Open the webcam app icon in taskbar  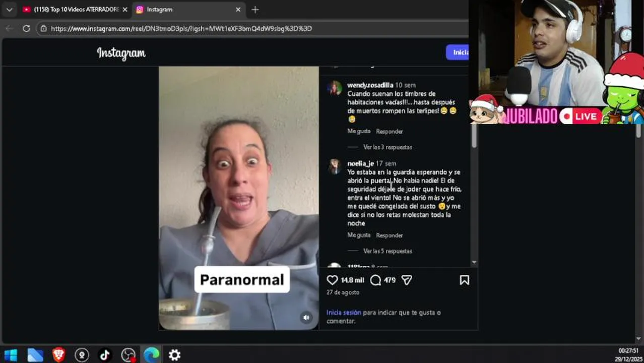tap(82, 355)
